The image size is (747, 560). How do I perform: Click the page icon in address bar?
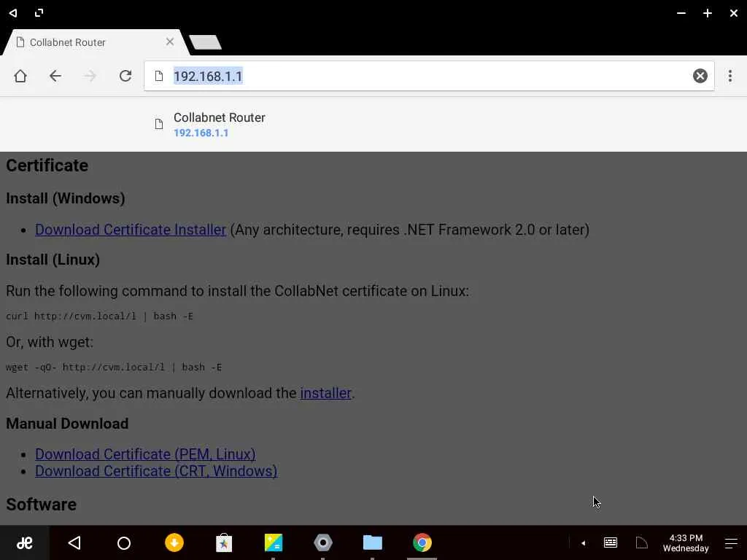[x=159, y=76]
